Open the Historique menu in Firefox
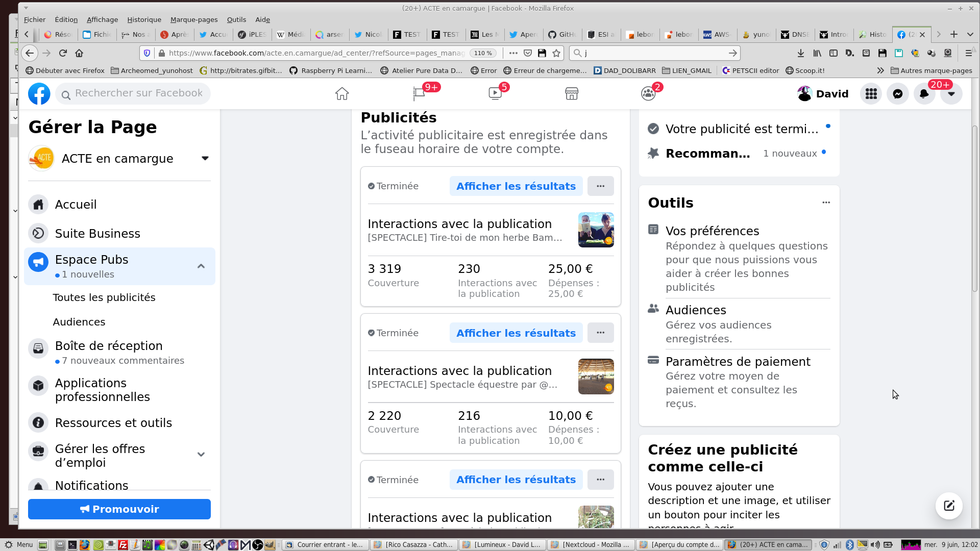 click(x=144, y=19)
